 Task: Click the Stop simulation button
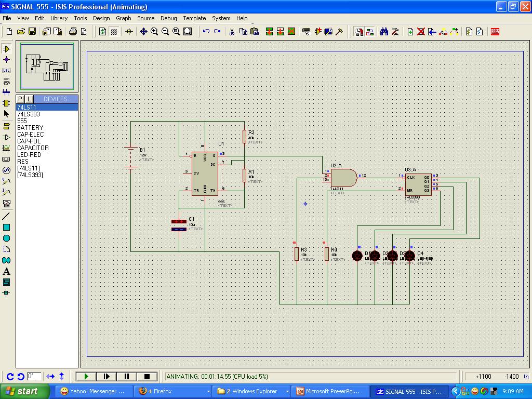pos(147,376)
